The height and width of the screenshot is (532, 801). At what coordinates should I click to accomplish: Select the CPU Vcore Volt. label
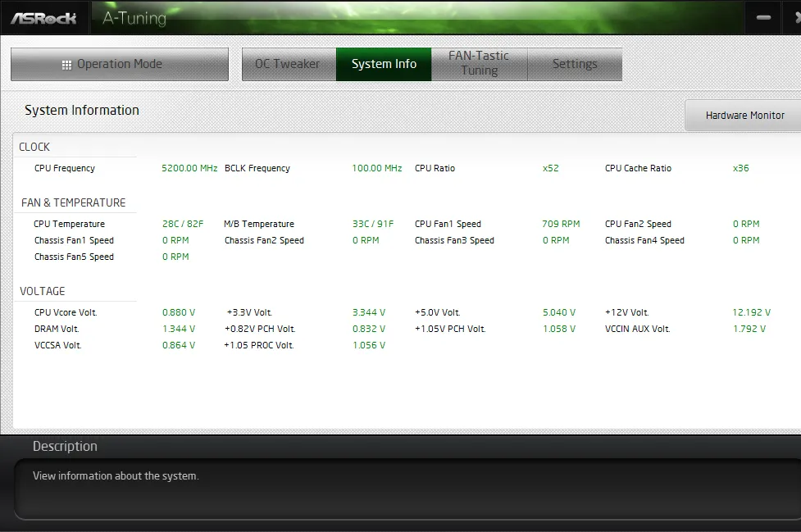(x=66, y=312)
